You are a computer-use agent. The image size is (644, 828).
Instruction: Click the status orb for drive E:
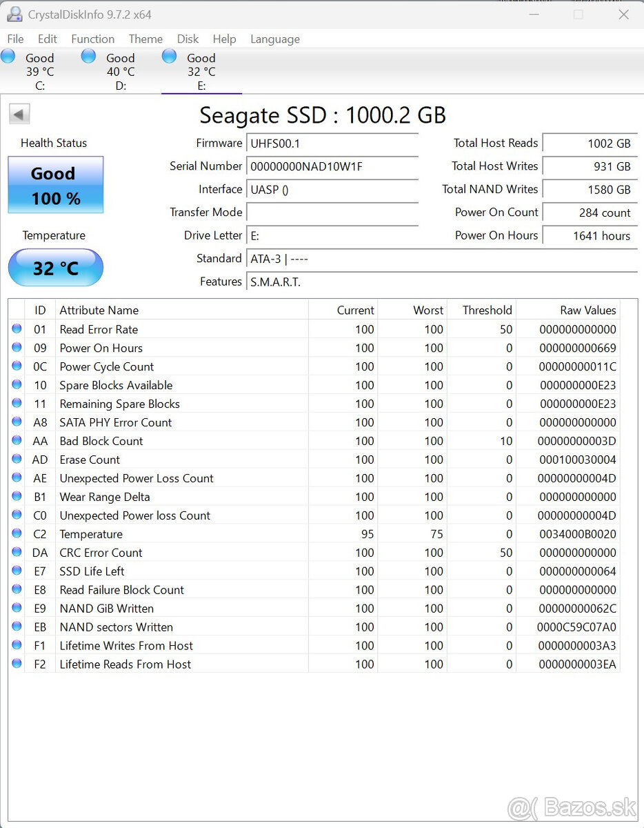point(170,57)
